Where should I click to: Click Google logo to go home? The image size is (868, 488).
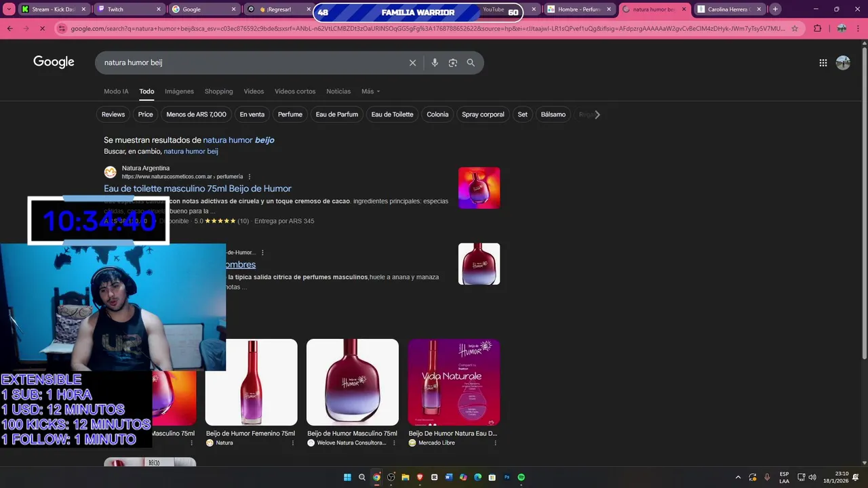[54, 62]
